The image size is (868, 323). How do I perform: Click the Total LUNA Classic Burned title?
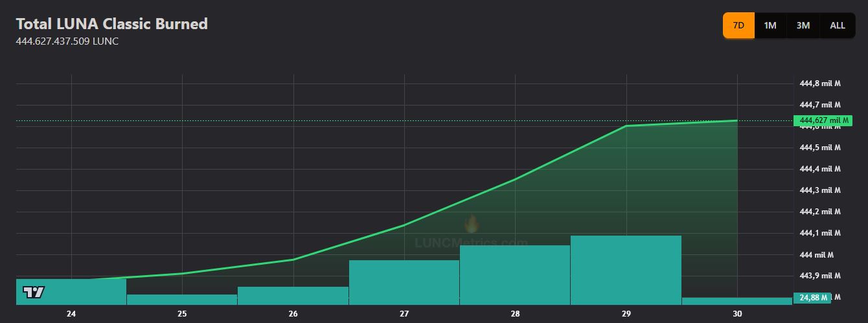[111, 24]
